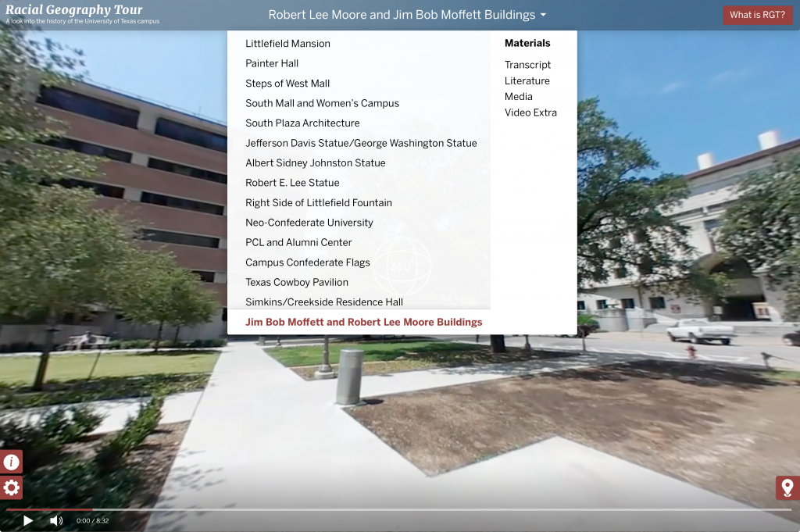Go to Texas Cowboy Pavilion
Image resolution: width=800 pixels, height=532 pixels.
coord(296,282)
